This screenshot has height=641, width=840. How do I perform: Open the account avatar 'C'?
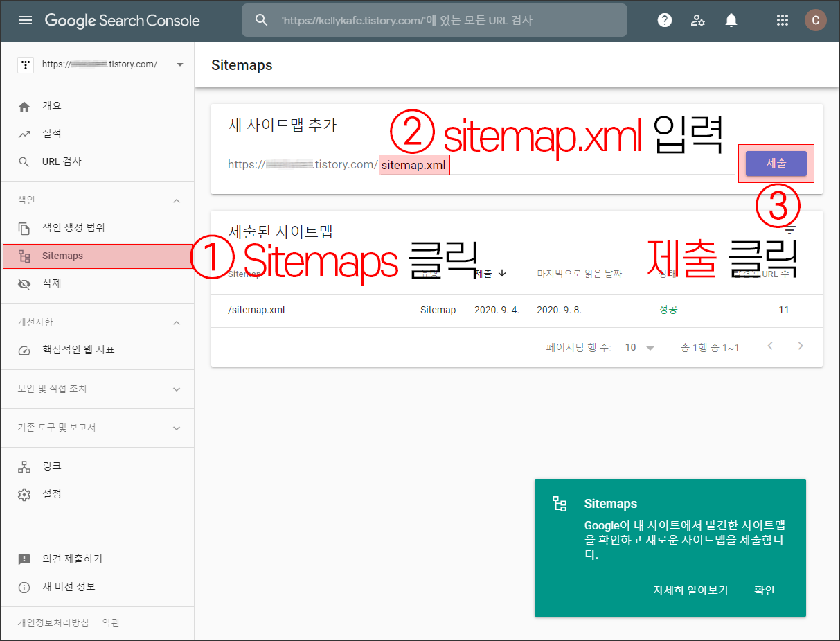click(815, 20)
